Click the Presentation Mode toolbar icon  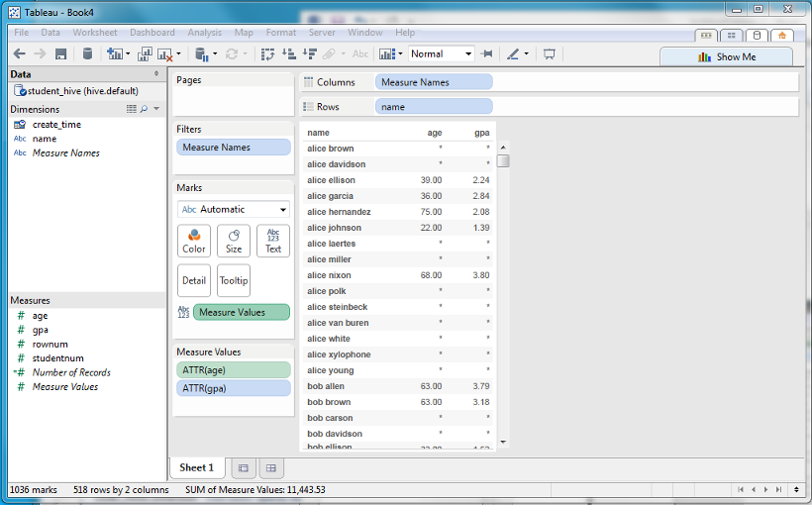click(549, 54)
